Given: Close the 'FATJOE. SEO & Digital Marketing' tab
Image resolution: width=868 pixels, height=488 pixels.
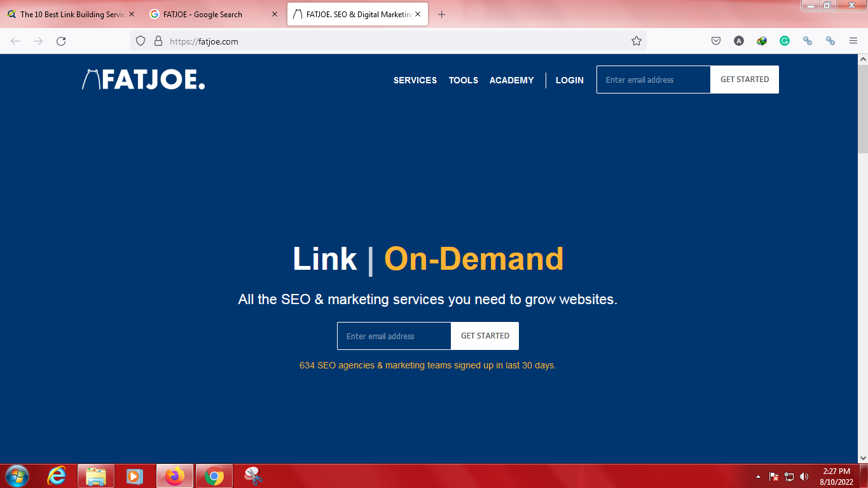Looking at the screenshot, I should pos(418,14).
